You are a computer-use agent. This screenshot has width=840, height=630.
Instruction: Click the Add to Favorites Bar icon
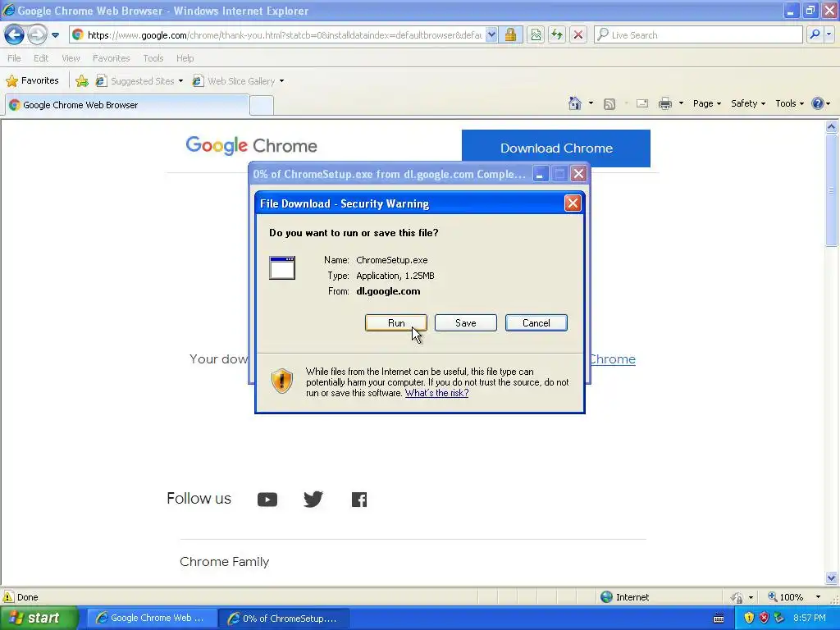[81, 81]
